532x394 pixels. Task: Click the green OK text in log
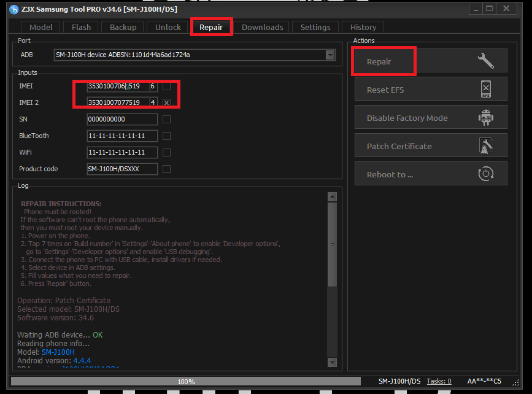point(98,335)
